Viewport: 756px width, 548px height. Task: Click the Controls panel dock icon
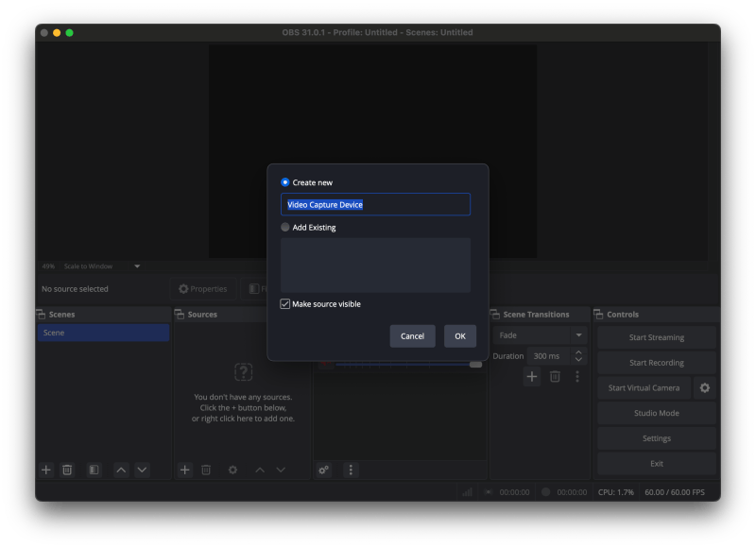click(599, 315)
